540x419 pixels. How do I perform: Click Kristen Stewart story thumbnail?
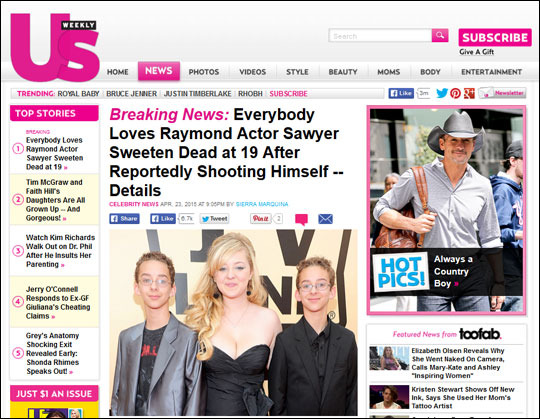coord(389,397)
